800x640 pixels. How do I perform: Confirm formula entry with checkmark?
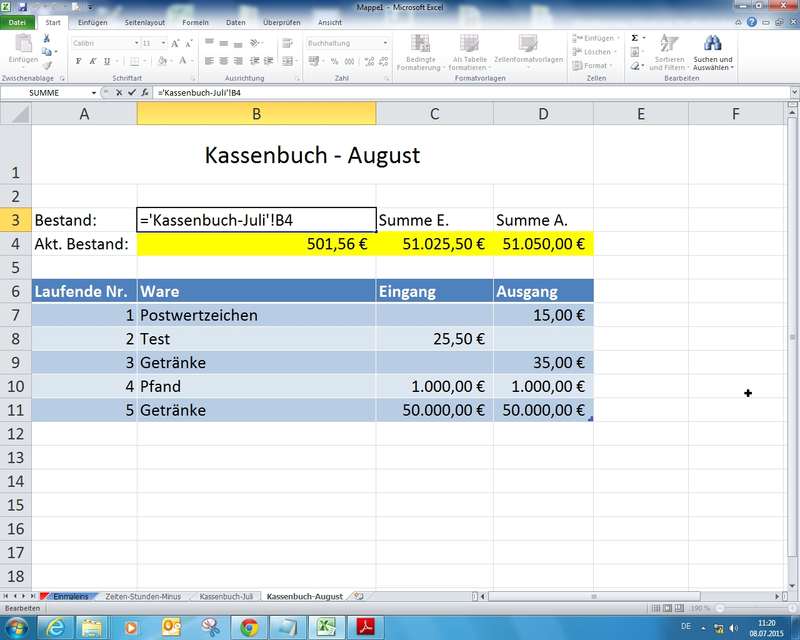(131, 92)
